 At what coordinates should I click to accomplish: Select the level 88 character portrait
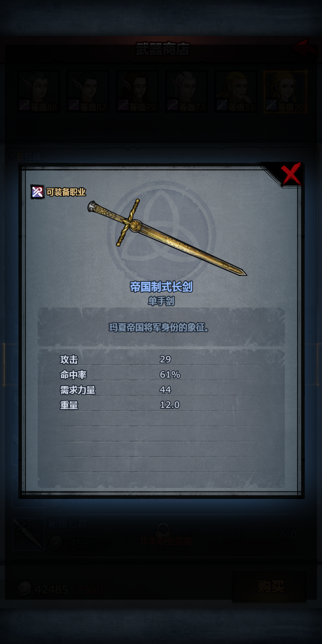(x=38, y=91)
